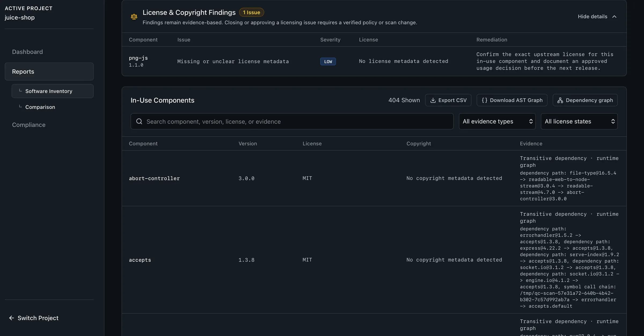Click 'No license metadata detected' cell
The height and width of the screenshot is (336, 644).
point(404,61)
